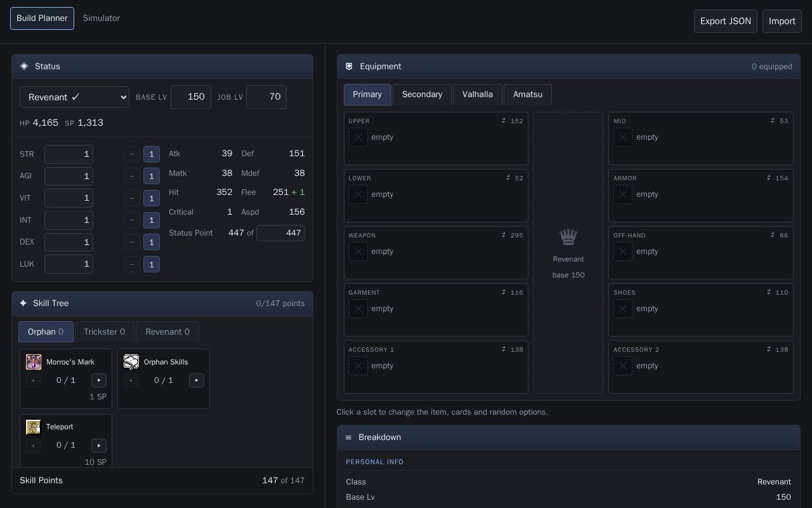Open the Amatsu equipment tab
Screen dimensions: 812x508
pyautogui.click(x=528, y=95)
